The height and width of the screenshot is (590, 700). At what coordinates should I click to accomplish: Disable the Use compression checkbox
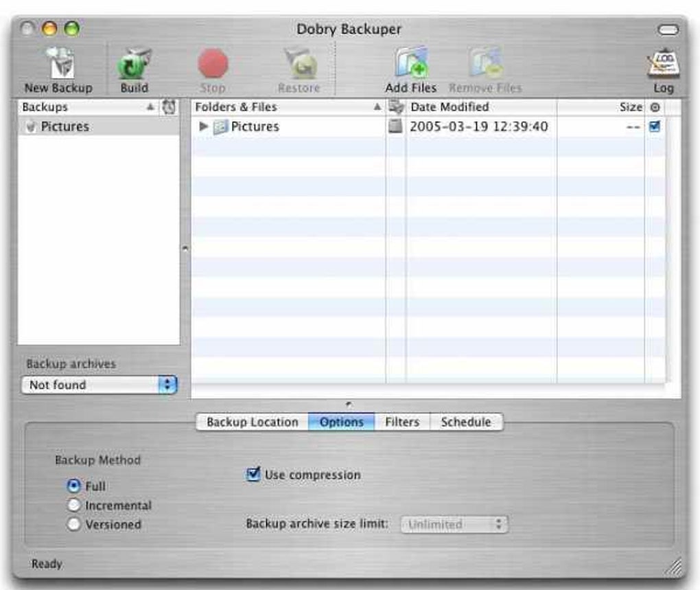point(253,472)
